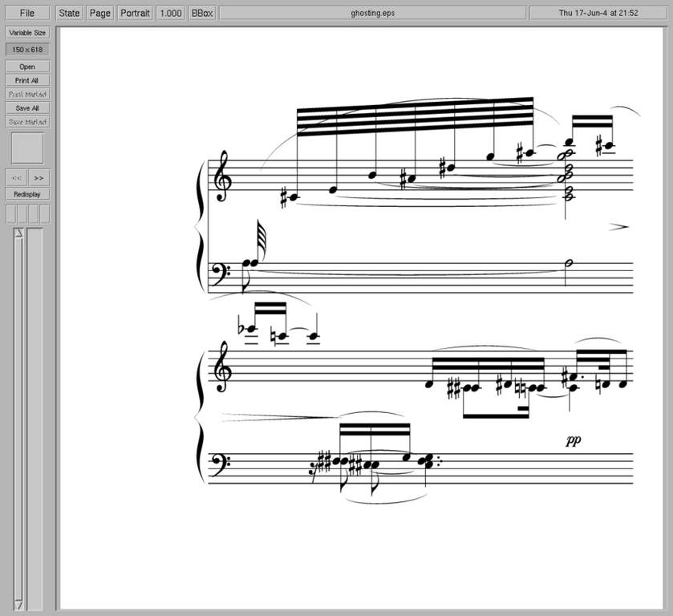Click the last page-marking button below Redisplay
Screen dimensions: 673x616
[44, 213]
